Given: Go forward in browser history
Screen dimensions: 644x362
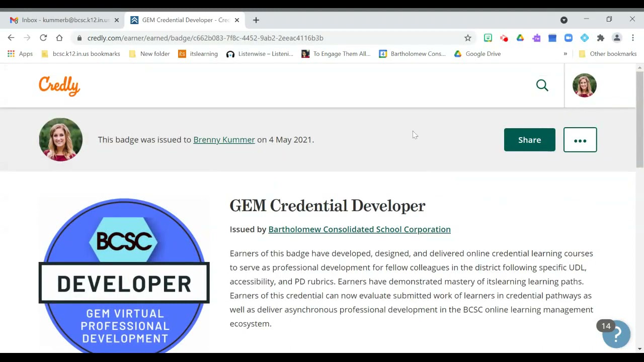Looking at the screenshot, I should (x=27, y=38).
